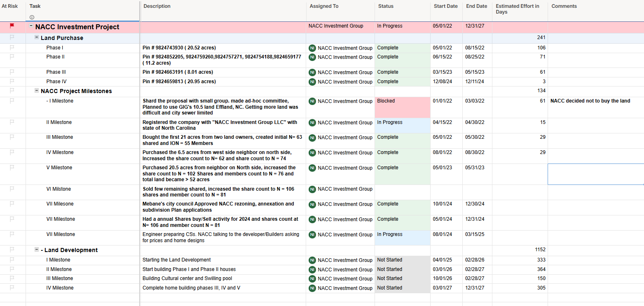Select description 'Pin # 9824743930 ( 20.52 acres)'
644x306 pixels.
tap(179, 48)
